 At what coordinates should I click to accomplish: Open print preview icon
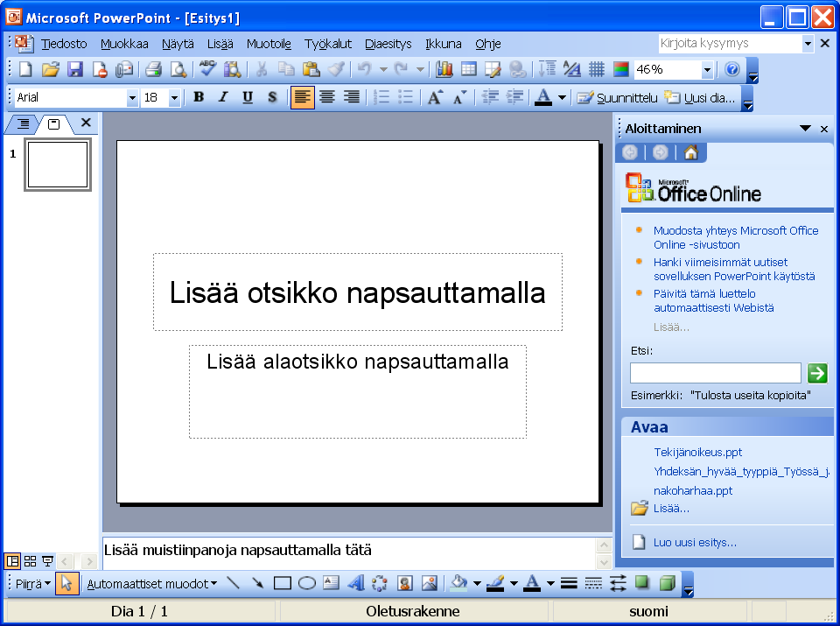pos(178,69)
